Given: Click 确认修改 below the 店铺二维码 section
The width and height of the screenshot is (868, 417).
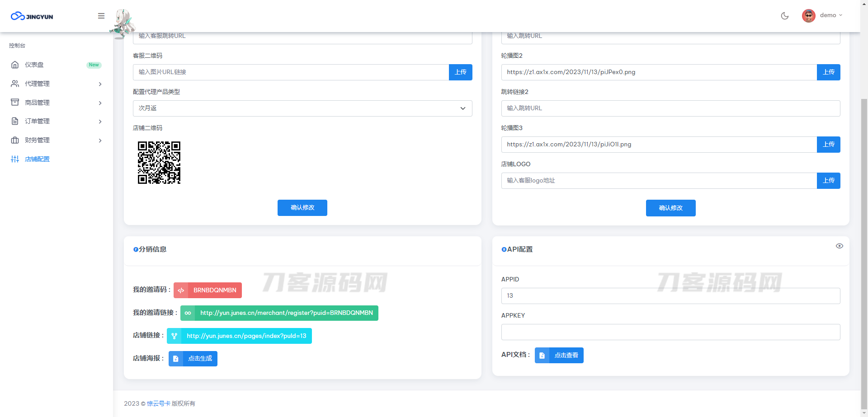Looking at the screenshot, I should (x=302, y=208).
